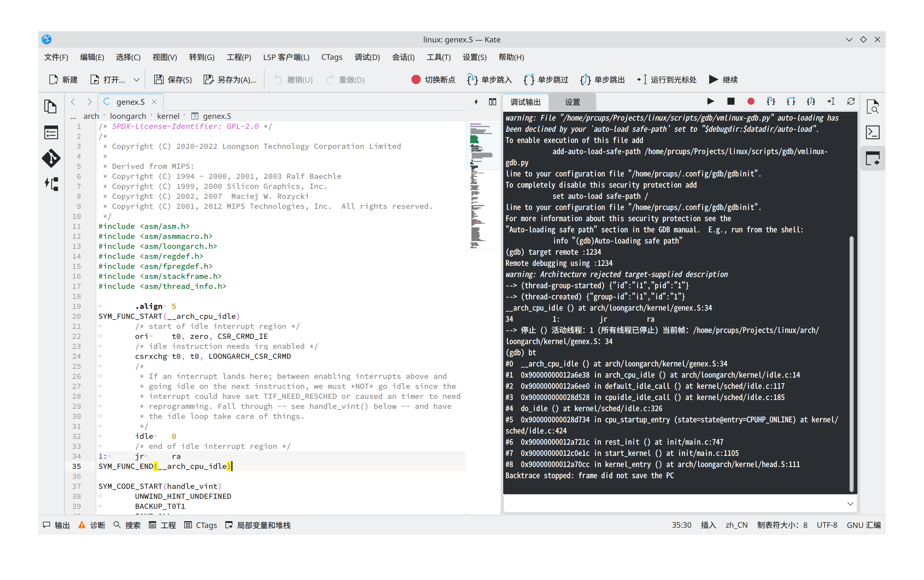Open the terminal panel icon on right sidebar
This screenshot has width=924, height=580.
click(873, 132)
